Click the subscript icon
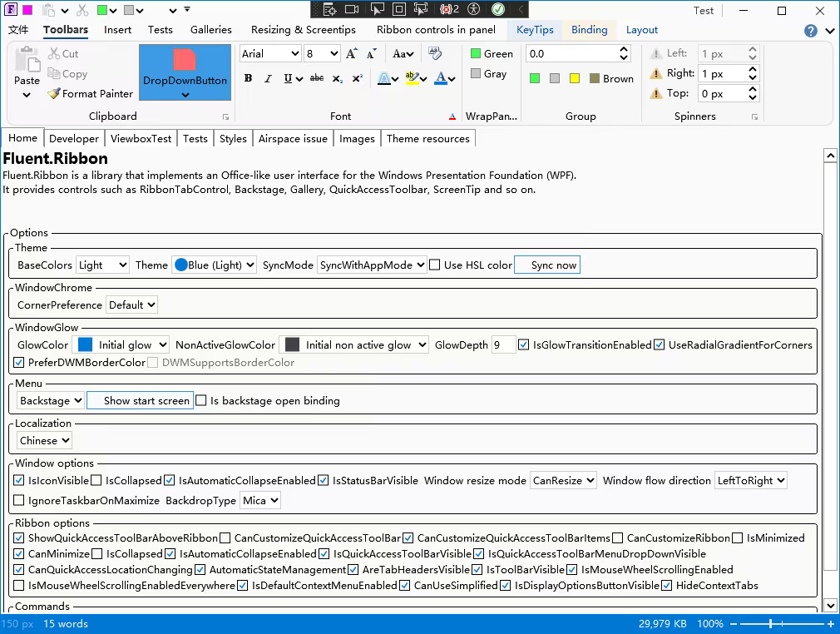Image resolution: width=840 pixels, height=634 pixels. pyautogui.click(x=338, y=77)
